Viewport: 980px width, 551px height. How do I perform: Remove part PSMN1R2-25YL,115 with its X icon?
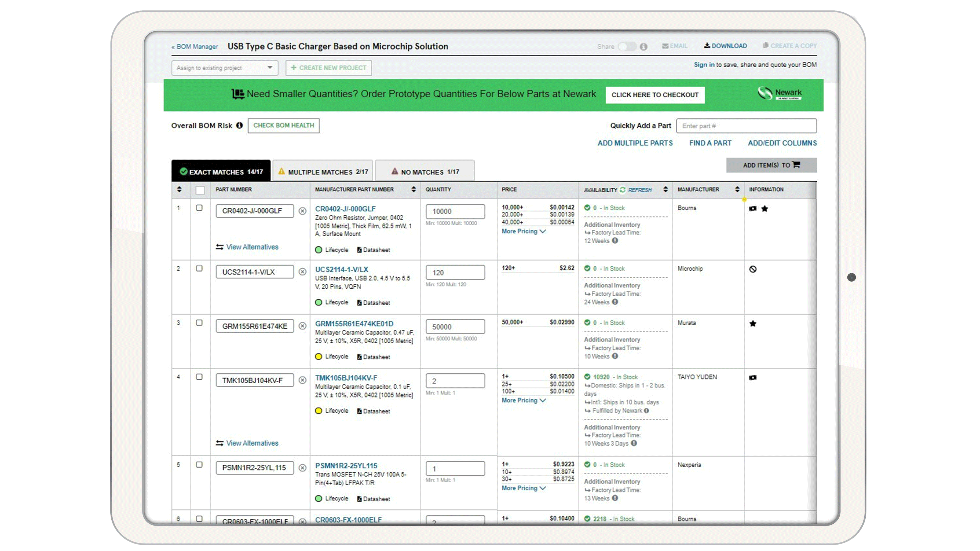click(x=302, y=468)
